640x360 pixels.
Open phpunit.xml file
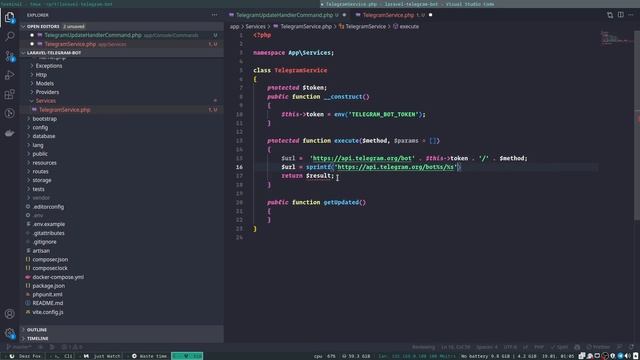tap(47, 294)
